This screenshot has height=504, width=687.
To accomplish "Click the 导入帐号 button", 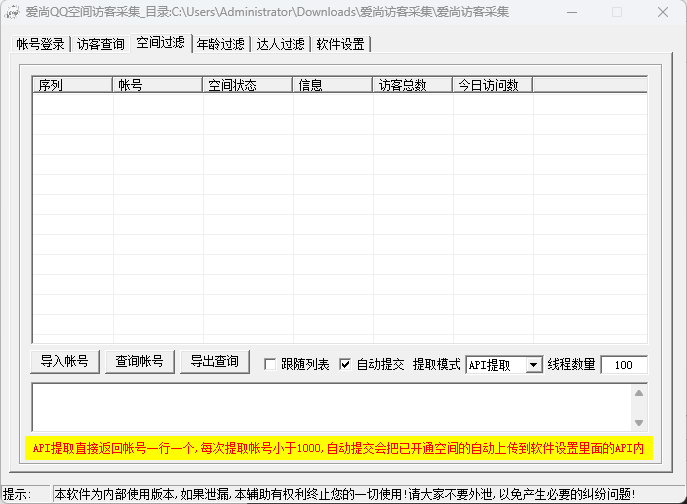I will click(x=65, y=362).
